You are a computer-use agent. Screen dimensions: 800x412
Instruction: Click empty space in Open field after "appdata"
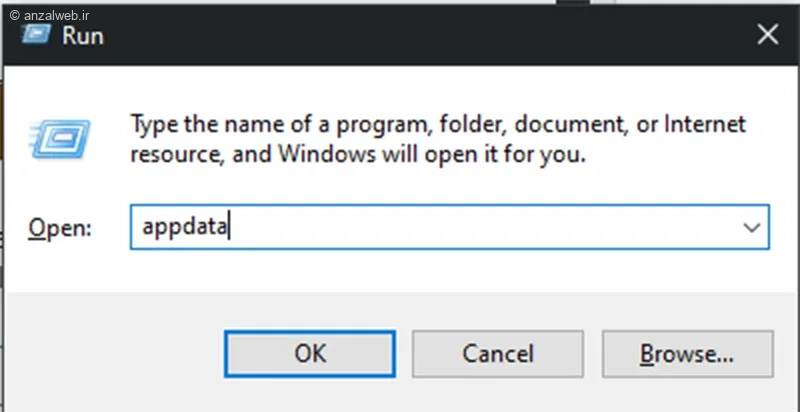[x=500, y=227]
